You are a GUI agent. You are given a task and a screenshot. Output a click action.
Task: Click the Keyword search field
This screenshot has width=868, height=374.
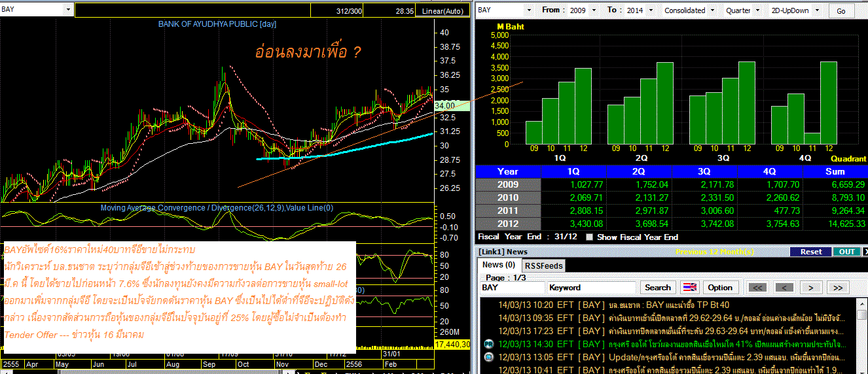(x=592, y=288)
